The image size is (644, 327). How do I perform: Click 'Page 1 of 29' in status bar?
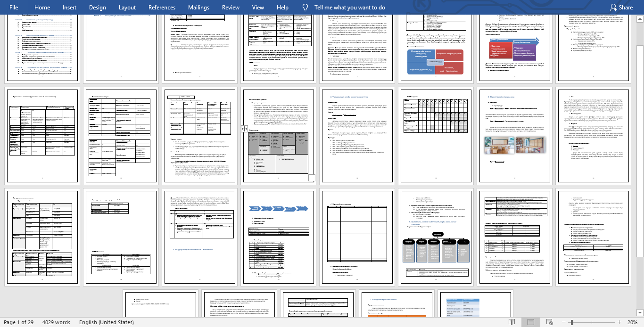tap(18, 322)
